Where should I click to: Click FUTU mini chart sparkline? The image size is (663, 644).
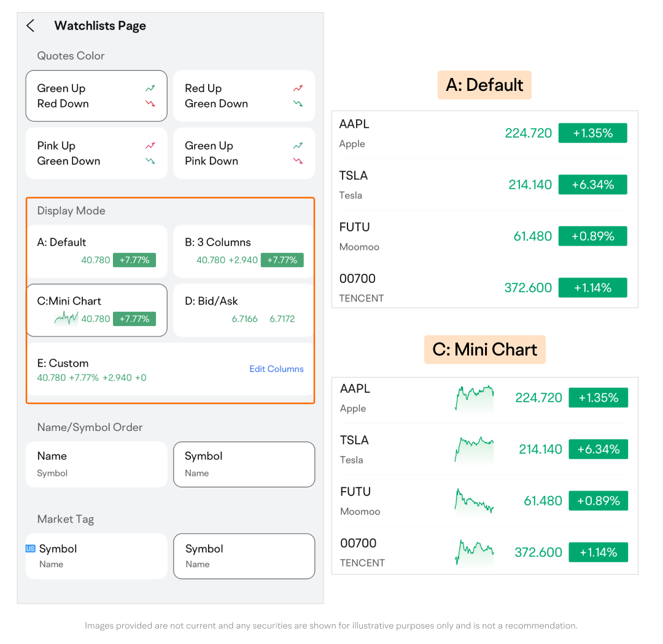474,500
